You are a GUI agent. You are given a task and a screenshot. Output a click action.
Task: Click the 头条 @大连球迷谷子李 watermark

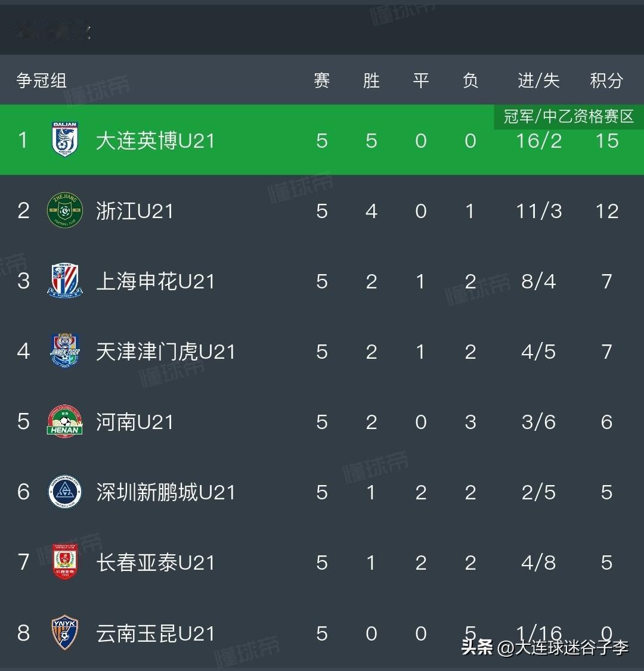(x=544, y=647)
